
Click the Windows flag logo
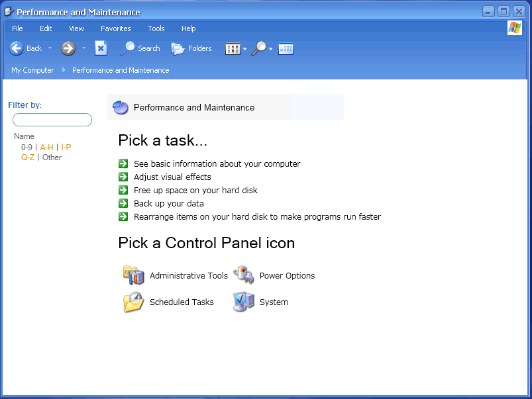(515, 28)
